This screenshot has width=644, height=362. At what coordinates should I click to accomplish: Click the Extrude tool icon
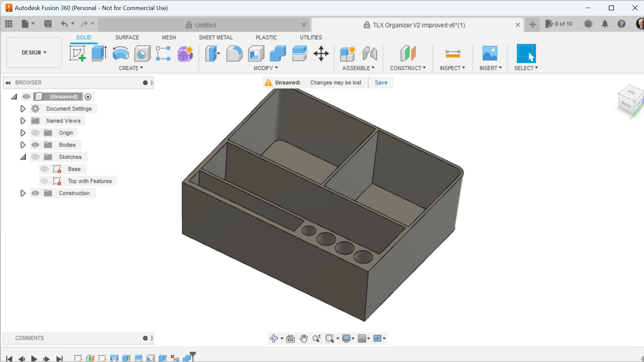click(99, 54)
